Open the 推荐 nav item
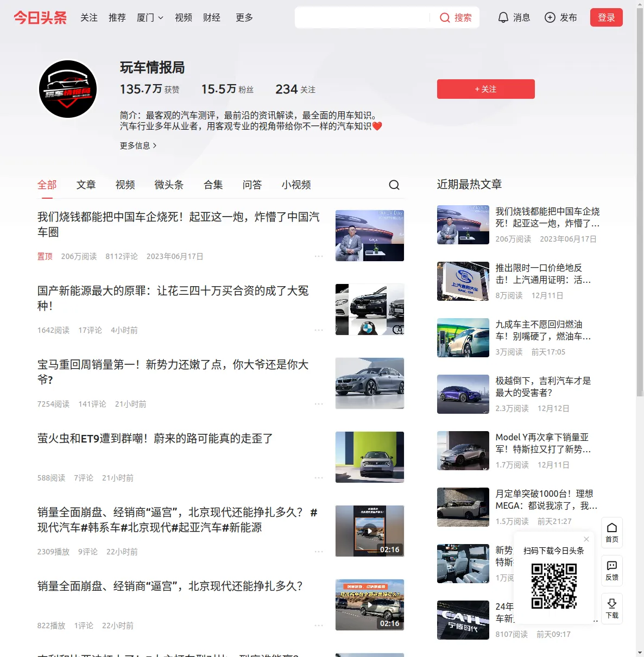Screen dimensions: 644x657 tap(117, 17)
